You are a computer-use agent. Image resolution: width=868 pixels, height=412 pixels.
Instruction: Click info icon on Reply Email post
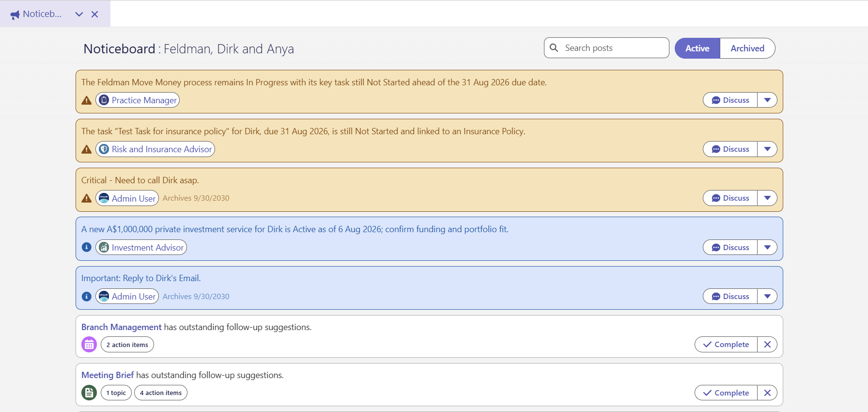tap(87, 296)
